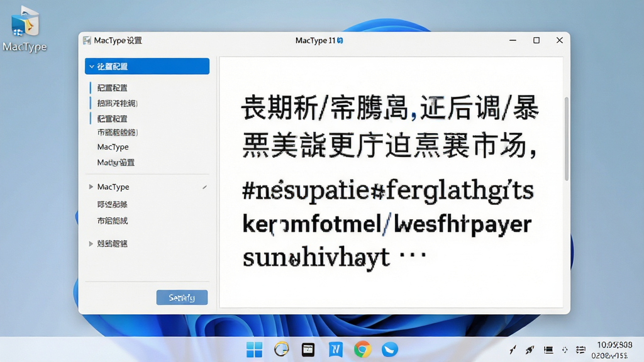Click the sliders tray icon next to the clock

pyautogui.click(x=580, y=349)
